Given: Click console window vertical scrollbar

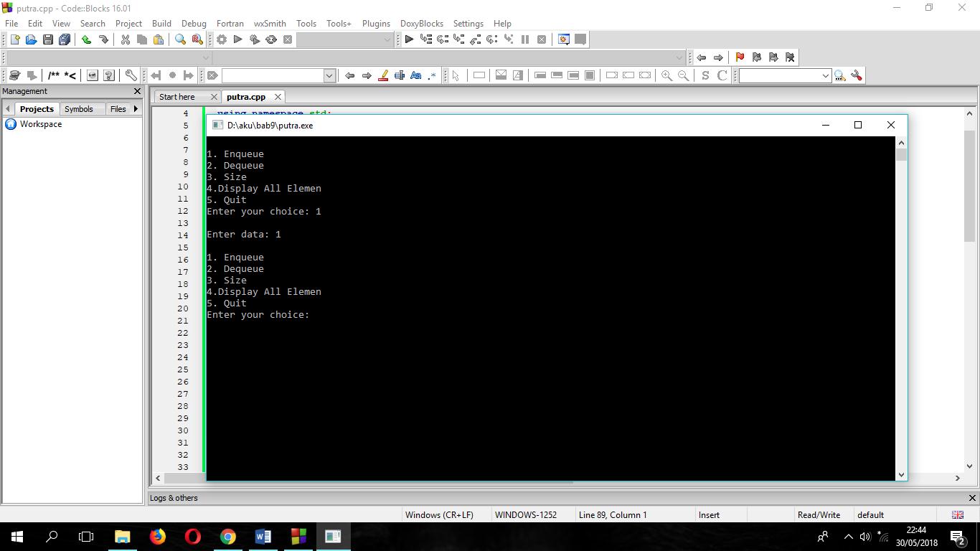Looking at the screenshot, I should 901,309.
